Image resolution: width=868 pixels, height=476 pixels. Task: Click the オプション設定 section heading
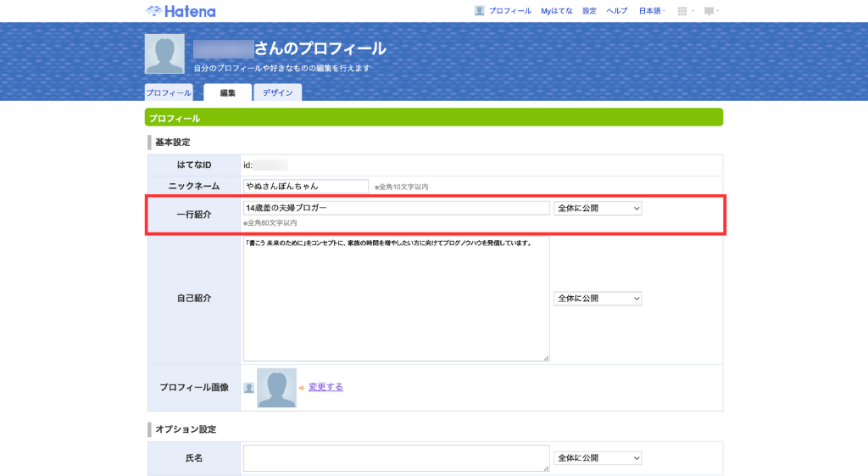pyautogui.click(x=186, y=429)
